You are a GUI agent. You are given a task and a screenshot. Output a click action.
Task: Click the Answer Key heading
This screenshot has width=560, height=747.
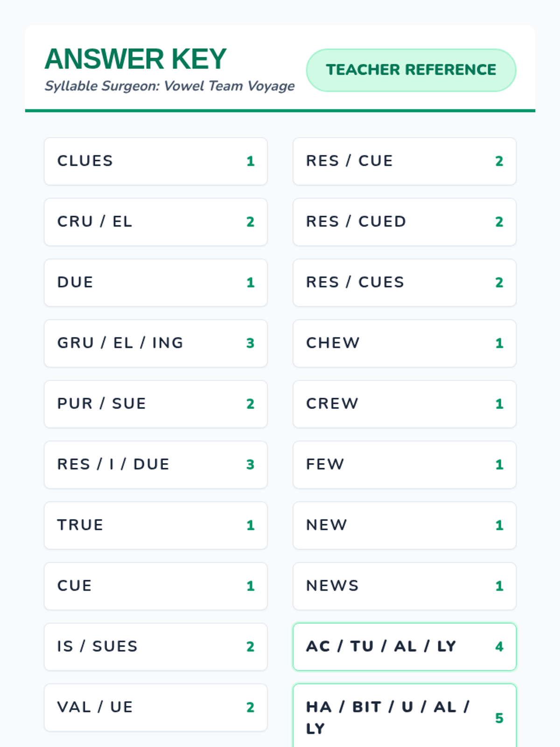(x=135, y=59)
